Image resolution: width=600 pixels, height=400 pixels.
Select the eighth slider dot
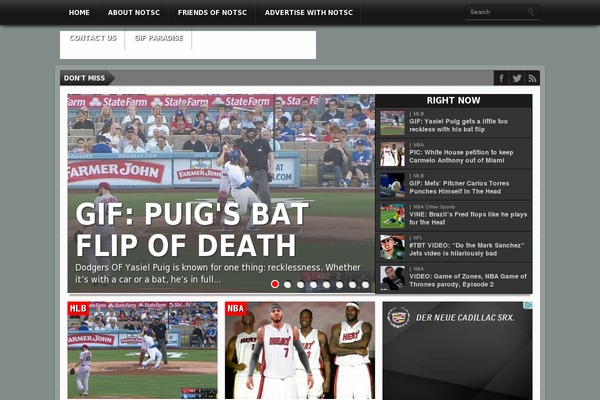coord(366,284)
